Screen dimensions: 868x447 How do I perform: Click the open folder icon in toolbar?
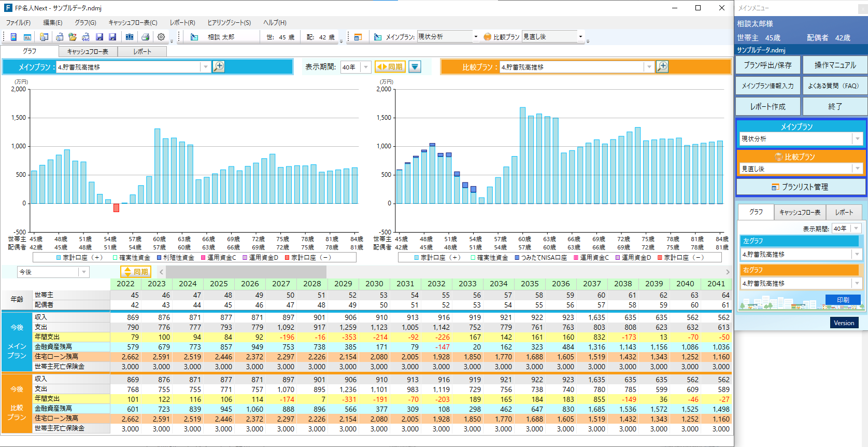click(x=73, y=37)
